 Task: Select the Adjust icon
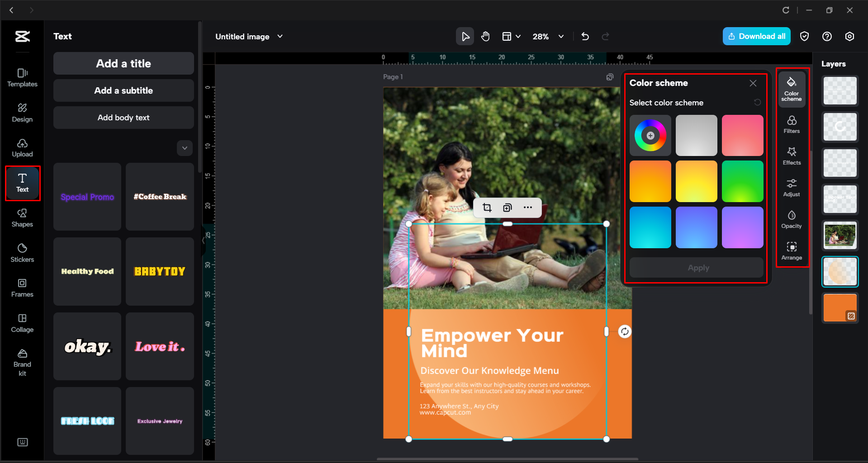(792, 187)
